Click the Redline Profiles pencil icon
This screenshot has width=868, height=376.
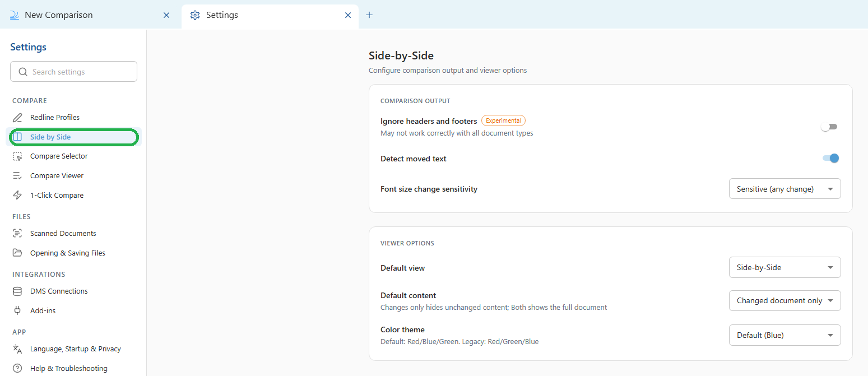pyautogui.click(x=18, y=118)
